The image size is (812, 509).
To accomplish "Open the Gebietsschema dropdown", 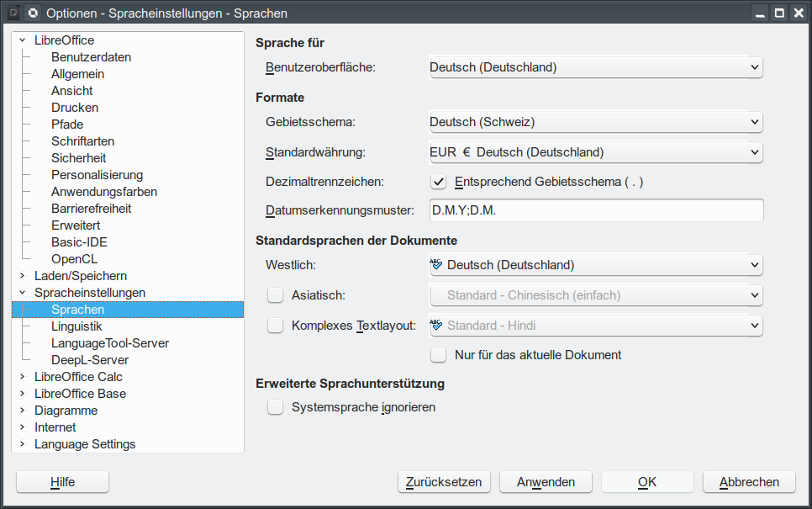I will [595, 122].
